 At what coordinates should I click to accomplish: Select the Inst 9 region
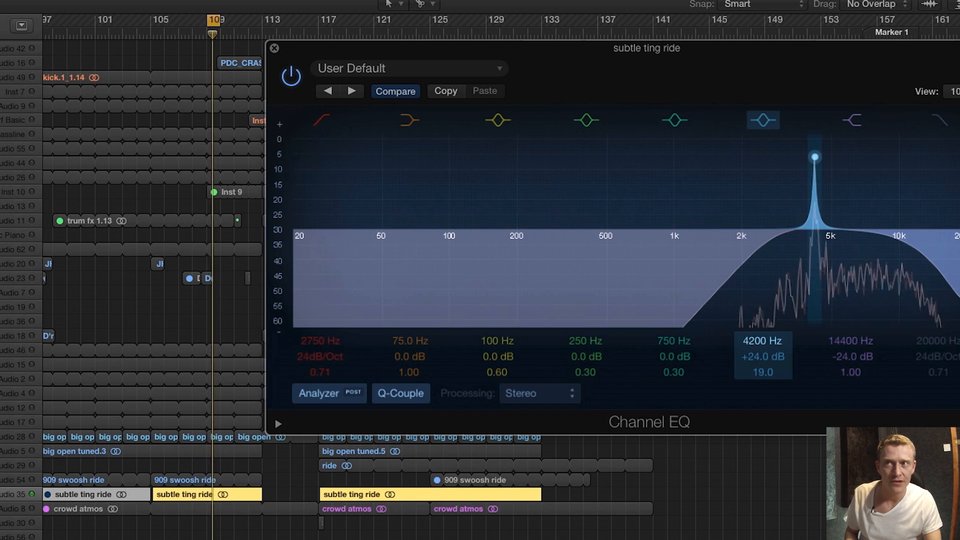point(235,192)
